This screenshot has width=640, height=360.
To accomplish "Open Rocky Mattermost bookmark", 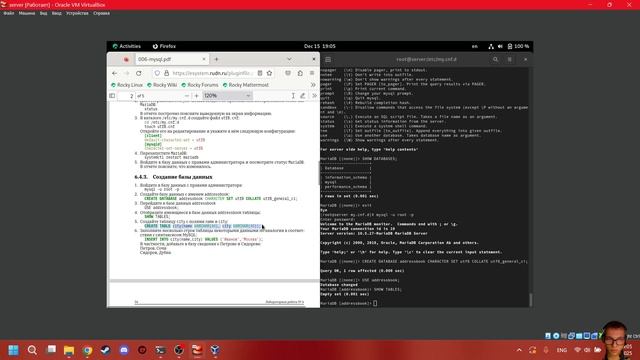I will click(245, 85).
